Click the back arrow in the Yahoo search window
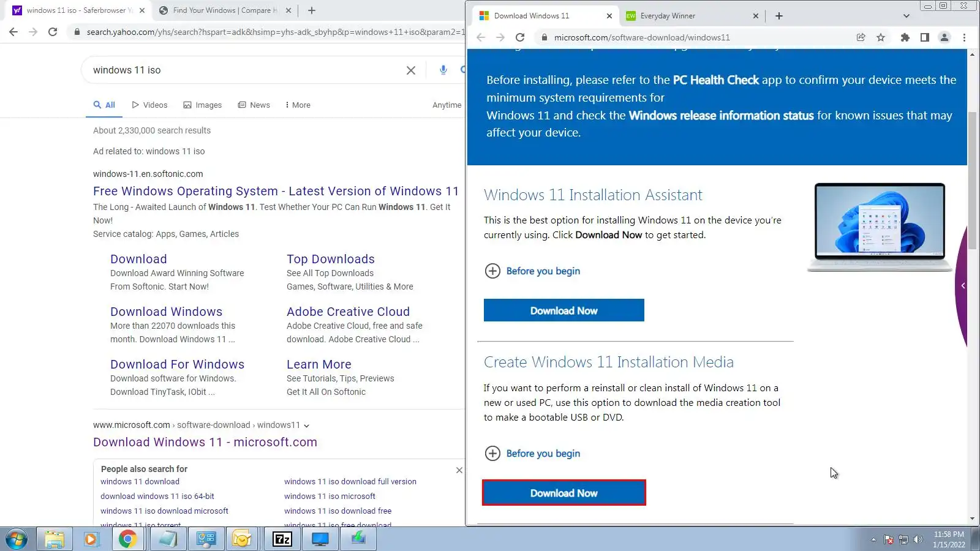This screenshot has height=551, width=980. coord(13,32)
